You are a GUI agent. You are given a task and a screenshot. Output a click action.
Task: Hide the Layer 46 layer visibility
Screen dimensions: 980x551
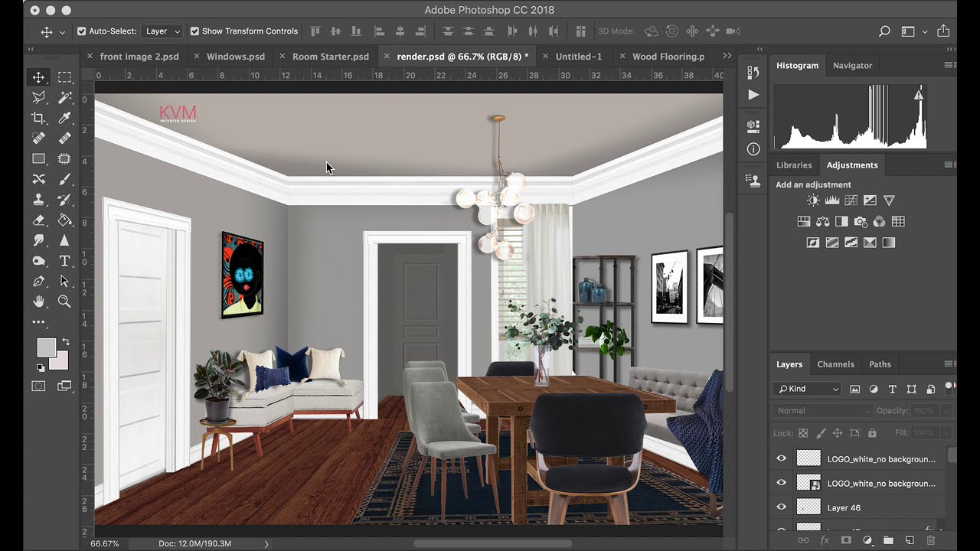[781, 507]
